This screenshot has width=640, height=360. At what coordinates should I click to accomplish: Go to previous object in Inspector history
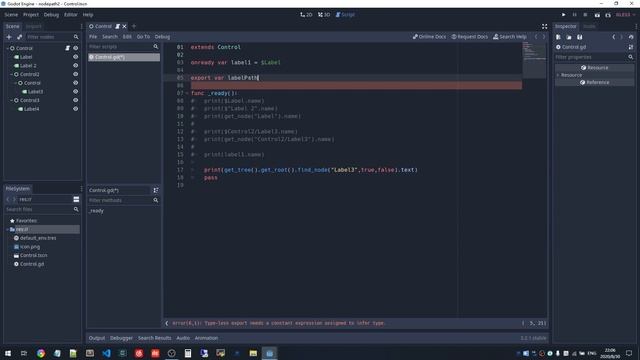click(613, 37)
